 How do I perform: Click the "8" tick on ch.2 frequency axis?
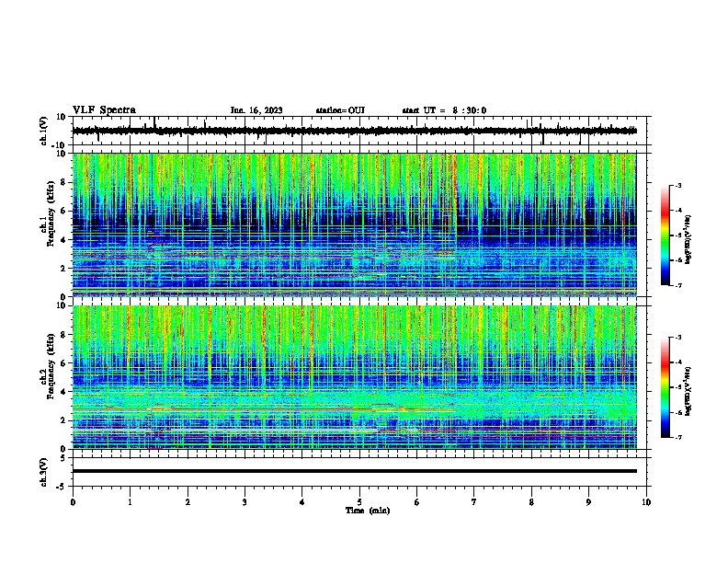[63, 335]
